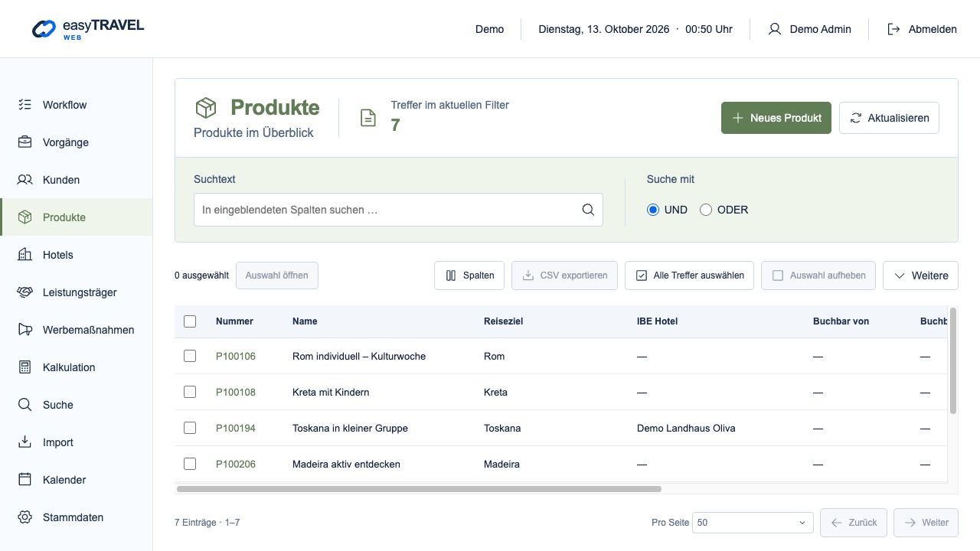Screen dimensions: 980x551
Task: Open product link P100206
Action: (x=236, y=464)
